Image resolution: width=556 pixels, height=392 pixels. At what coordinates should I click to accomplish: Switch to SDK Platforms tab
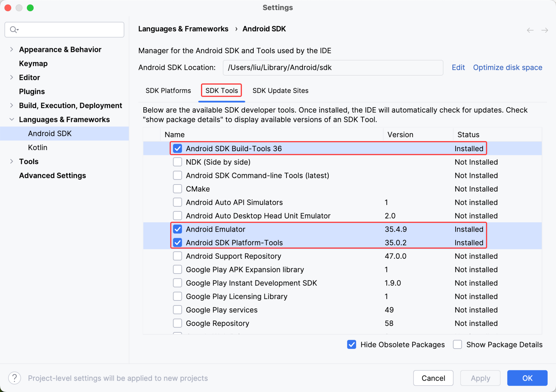[168, 91]
